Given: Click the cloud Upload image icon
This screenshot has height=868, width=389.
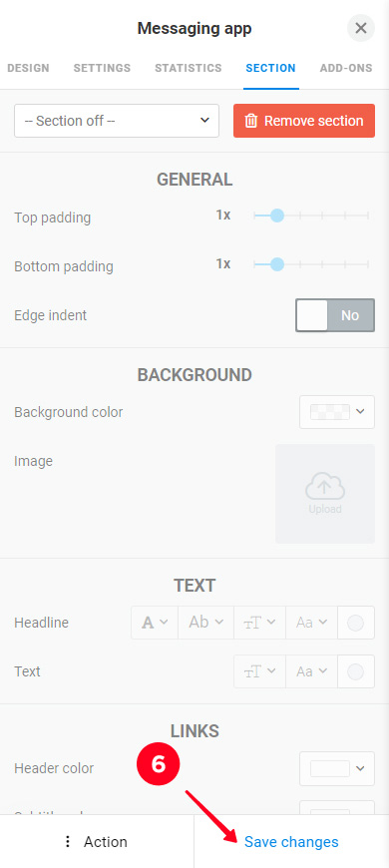Looking at the screenshot, I should (325, 487).
